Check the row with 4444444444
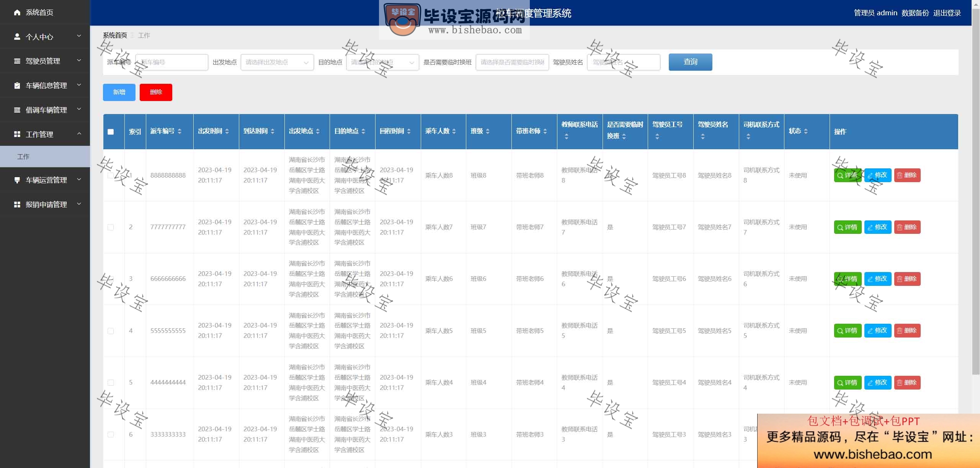Image resolution: width=980 pixels, height=468 pixels. (111, 383)
